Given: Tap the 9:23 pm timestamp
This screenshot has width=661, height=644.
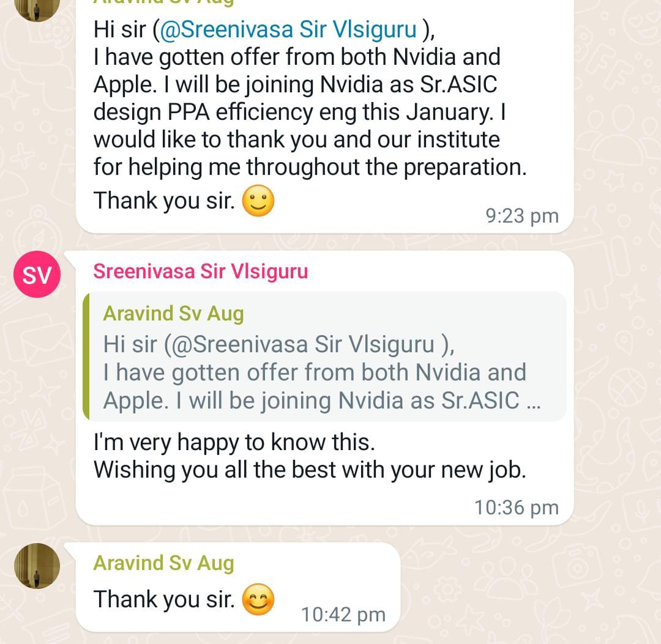Looking at the screenshot, I should (522, 216).
